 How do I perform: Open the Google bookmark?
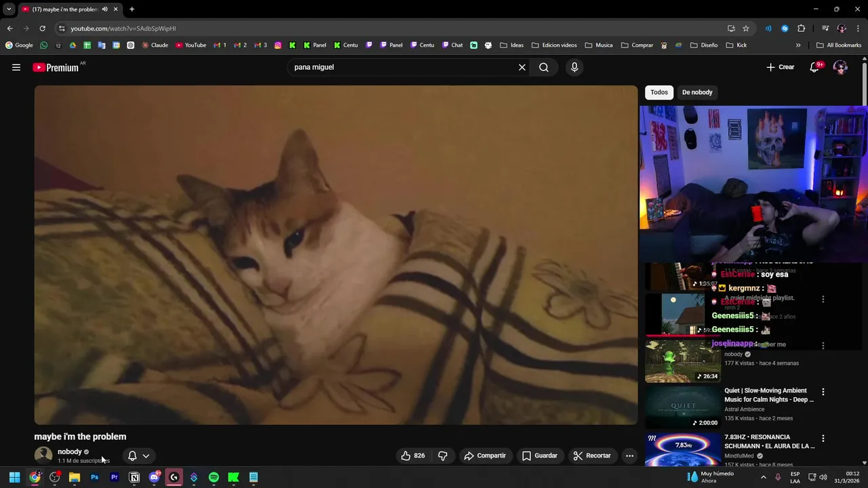(x=19, y=45)
